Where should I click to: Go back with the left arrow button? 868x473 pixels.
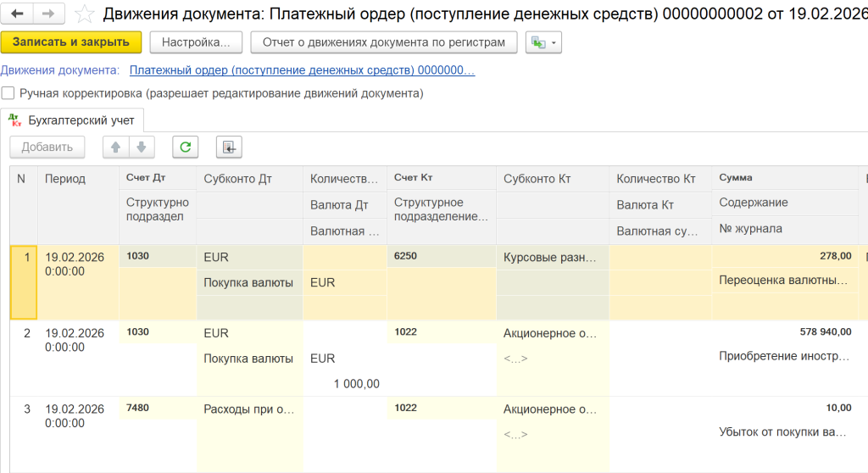[x=17, y=14]
